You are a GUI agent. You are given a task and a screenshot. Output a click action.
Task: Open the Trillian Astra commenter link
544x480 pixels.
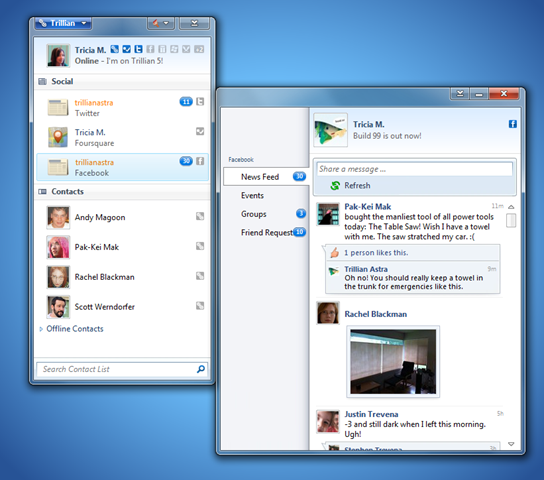click(x=366, y=269)
